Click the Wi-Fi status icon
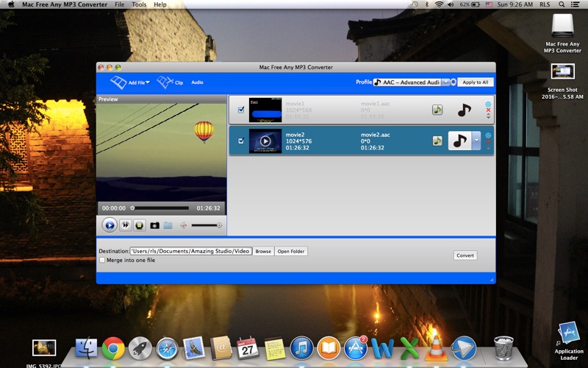The image size is (588, 368). pyautogui.click(x=439, y=4)
